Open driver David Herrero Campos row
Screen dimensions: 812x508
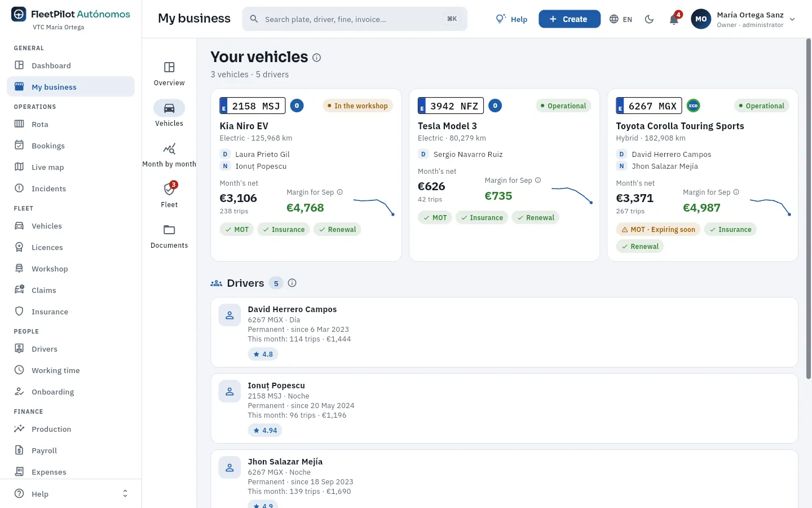click(504, 332)
